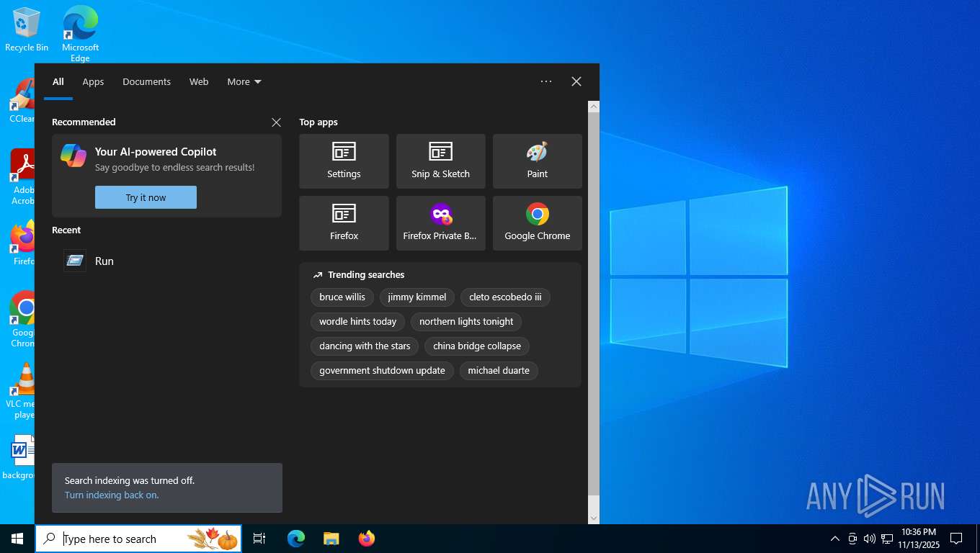Select the Adobe Acrobat desktop icon

click(22, 176)
